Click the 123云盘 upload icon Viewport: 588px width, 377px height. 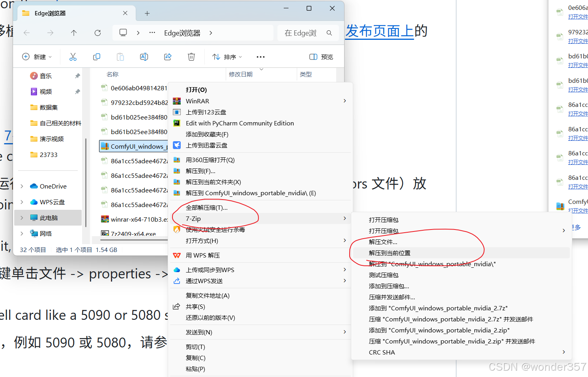pos(177,112)
